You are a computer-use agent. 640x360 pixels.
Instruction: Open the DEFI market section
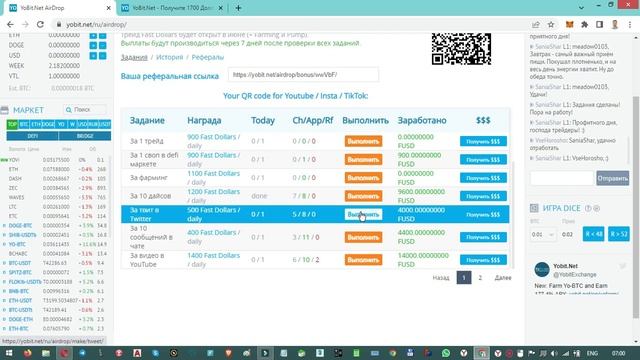pos(33,136)
